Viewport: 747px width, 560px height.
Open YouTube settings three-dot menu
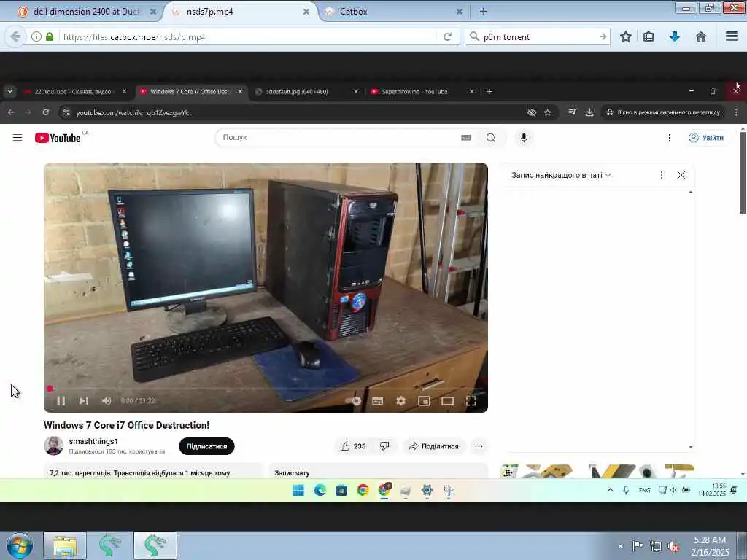[x=670, y=138]
